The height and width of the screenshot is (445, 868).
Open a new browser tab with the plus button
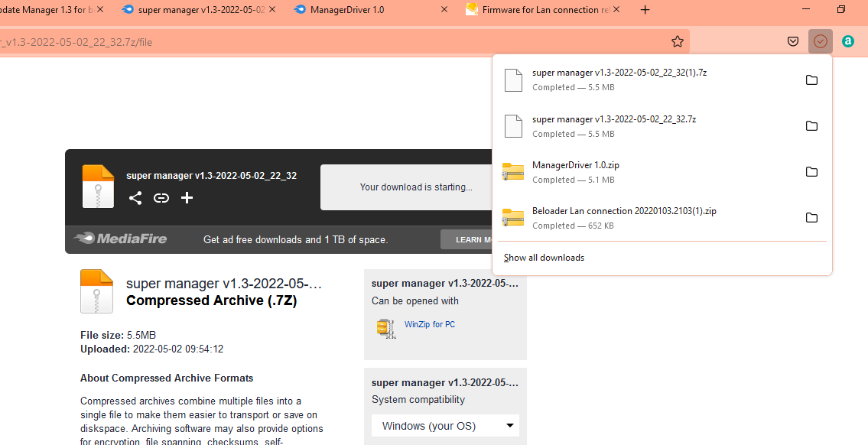pyautogui.click(x=645, y=10)
